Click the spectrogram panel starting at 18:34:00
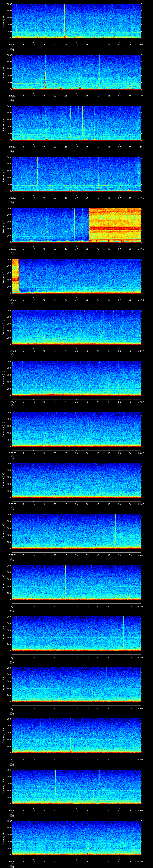The height and width of the screenshot is (868, 153). pyautogui.click(x=76, y=276)
